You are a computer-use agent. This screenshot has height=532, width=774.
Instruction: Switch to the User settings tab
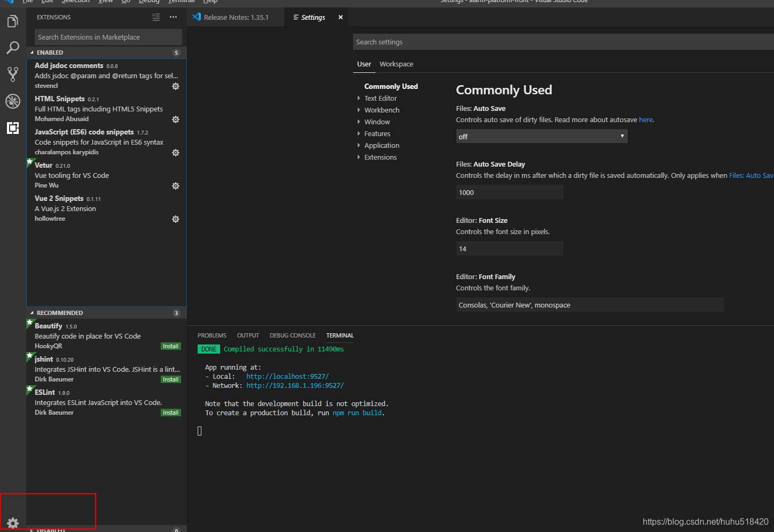pyautogui.click(x=364, y=64)
